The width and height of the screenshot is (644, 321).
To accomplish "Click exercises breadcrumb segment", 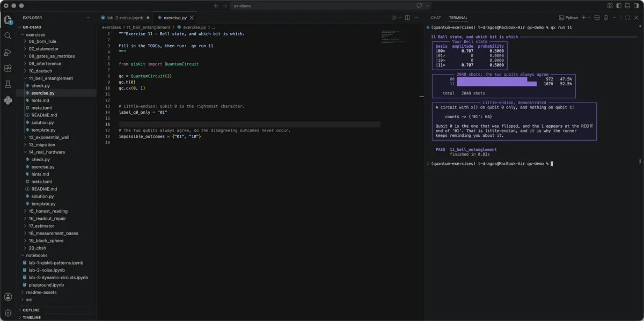I will [x=112, y=27].
